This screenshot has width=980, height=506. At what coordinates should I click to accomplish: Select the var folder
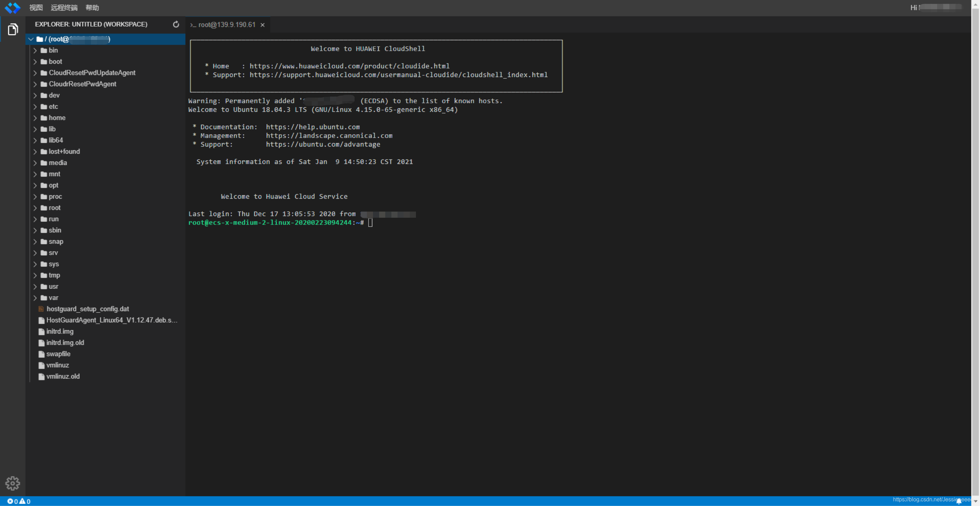point(105,298)
